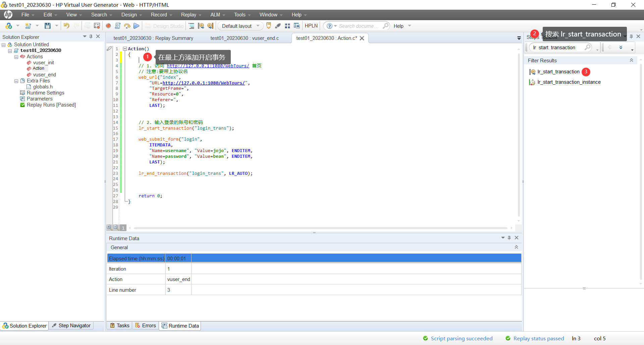The width and height of the screenshot is (644, 345).
Task: Switch to the Replay Summary tab
Action: tap(153, 38)
